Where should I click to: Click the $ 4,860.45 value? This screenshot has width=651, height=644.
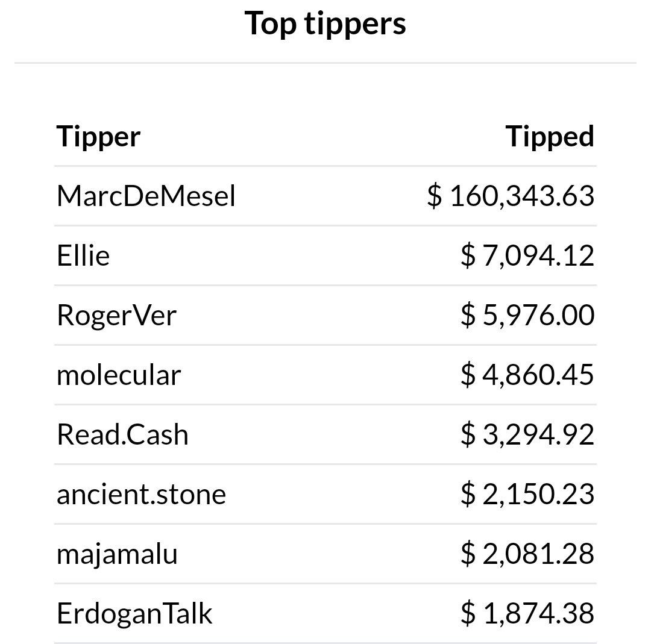(x=527, y=375)
